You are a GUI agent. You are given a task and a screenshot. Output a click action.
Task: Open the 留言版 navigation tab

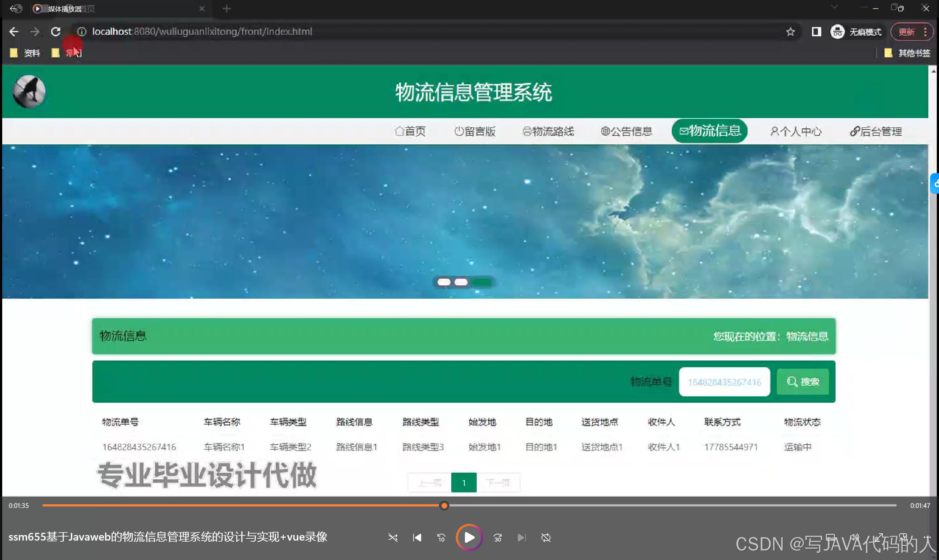pos(474,131)
